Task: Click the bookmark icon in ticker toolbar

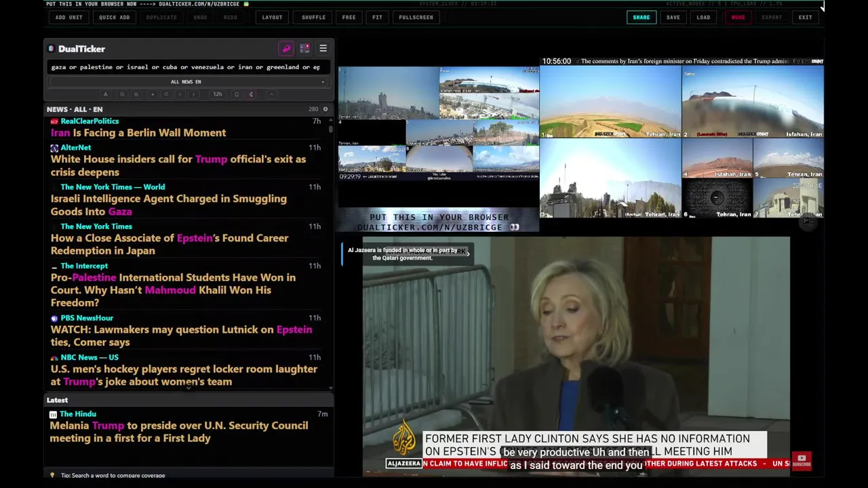Action: tap(237, 94)
